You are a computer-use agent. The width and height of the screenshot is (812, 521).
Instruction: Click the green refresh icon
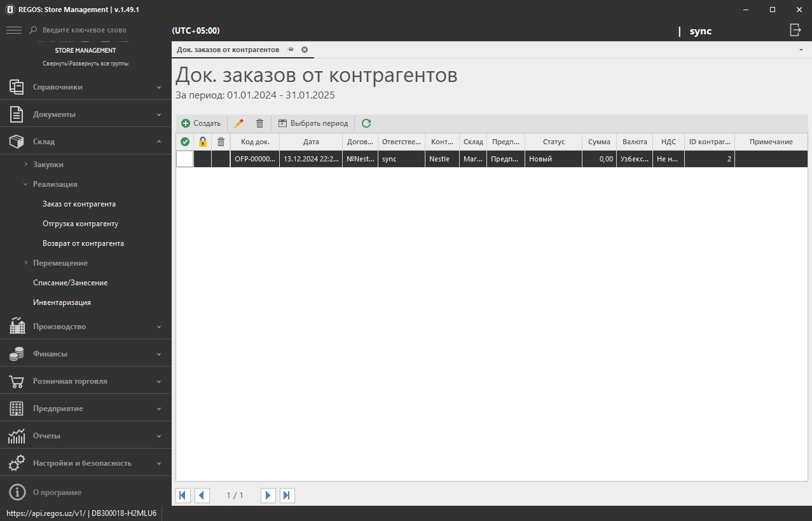tap(366, 123)
